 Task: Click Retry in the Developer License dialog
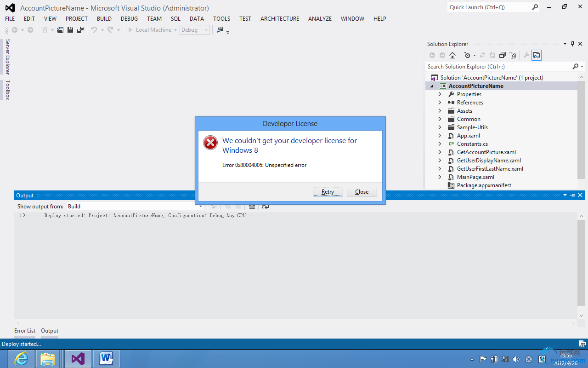[328, 192]
